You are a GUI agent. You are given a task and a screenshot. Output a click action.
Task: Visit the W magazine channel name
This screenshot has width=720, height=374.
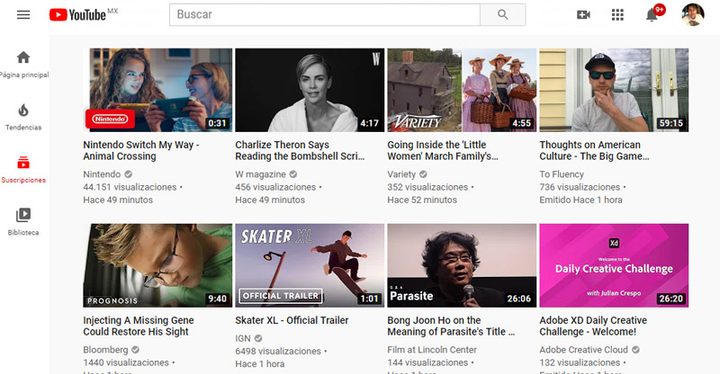(x=260, y=174)
